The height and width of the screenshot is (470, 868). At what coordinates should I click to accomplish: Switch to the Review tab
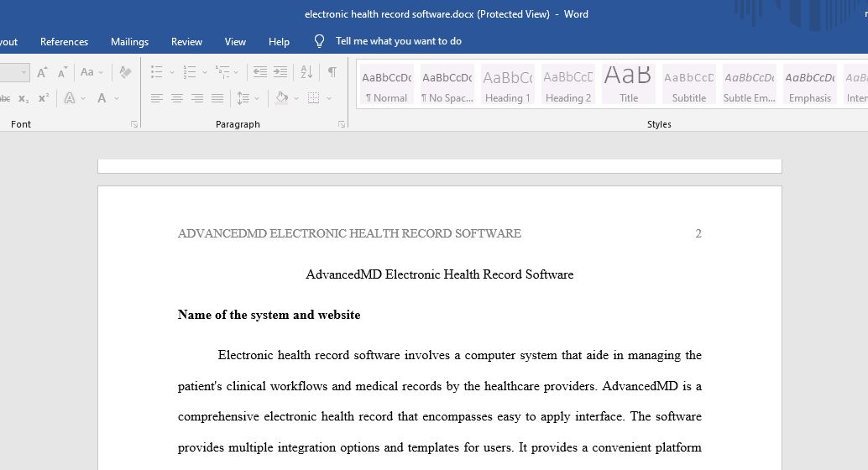186,41
